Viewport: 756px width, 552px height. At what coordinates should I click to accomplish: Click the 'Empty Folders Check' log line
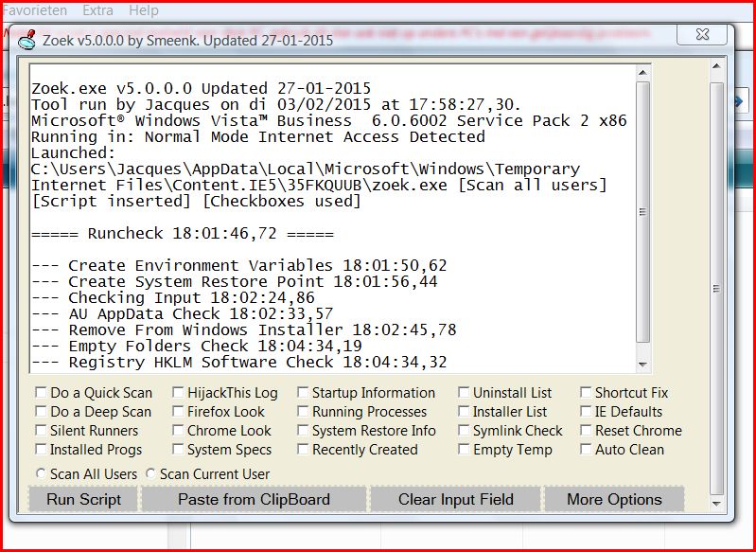tap(197, 346)
